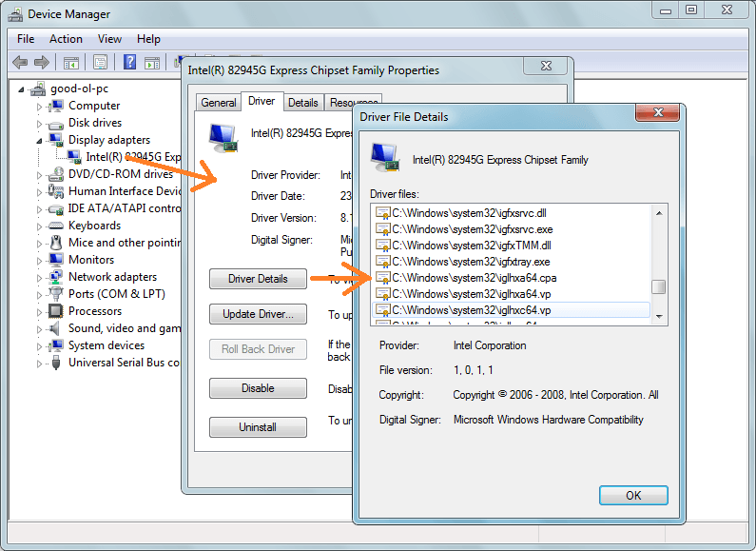Click the Show/Hide Console Tree icon
Screen dimensions: 756x551
(x=70, y=63)
